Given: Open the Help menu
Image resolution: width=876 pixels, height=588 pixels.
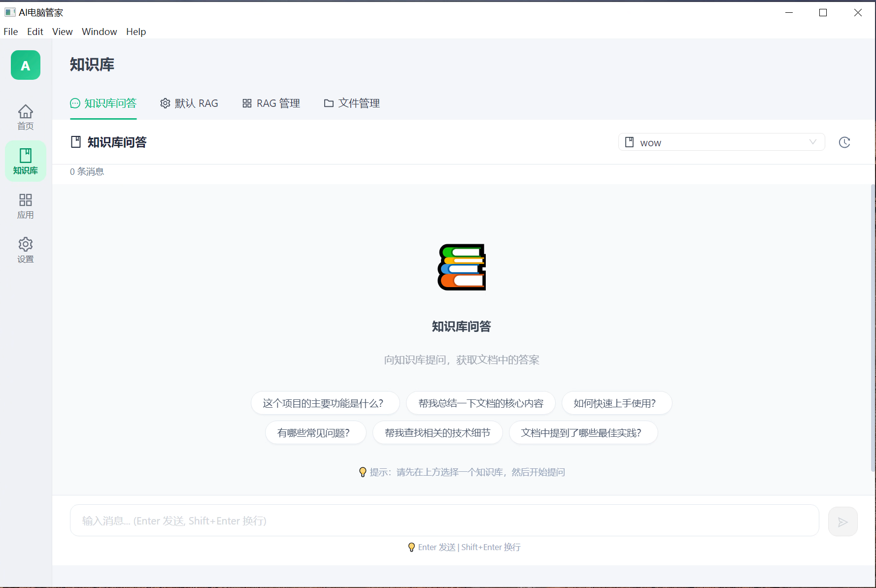Looking at the screenshot, I should pyautogui.click(x=136, y=31).
